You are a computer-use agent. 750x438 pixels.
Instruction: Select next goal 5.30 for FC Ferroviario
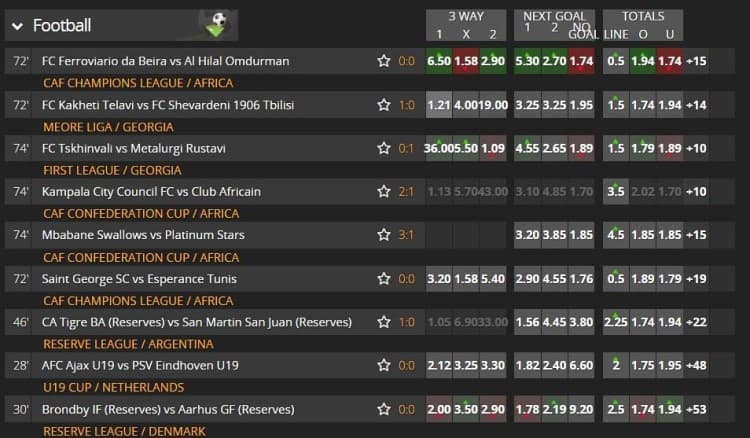[527, 61]
